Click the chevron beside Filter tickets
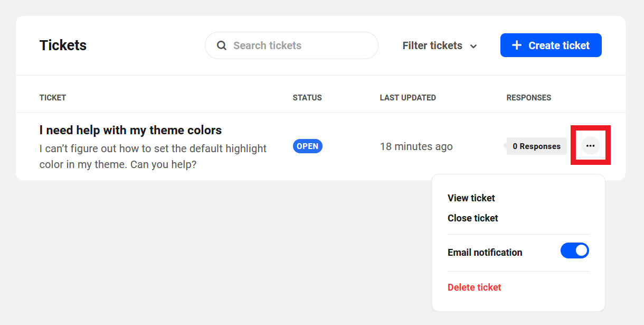644x325 pixels. [473, 46]
